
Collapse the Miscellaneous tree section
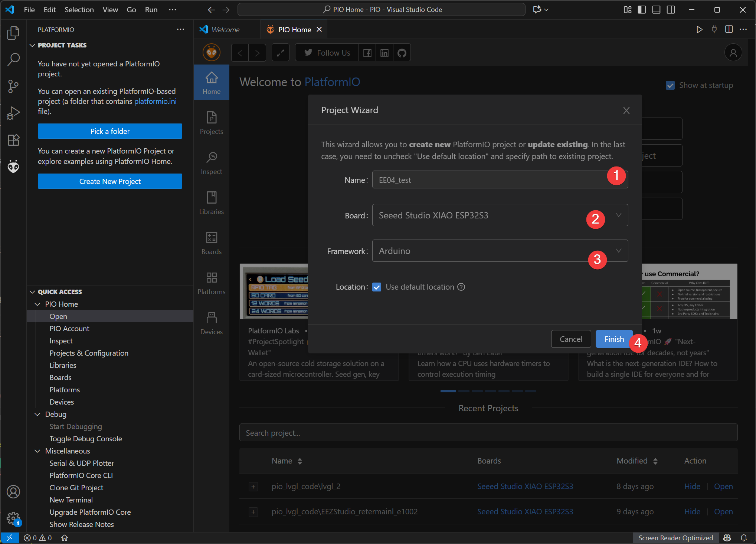[38, 451]
